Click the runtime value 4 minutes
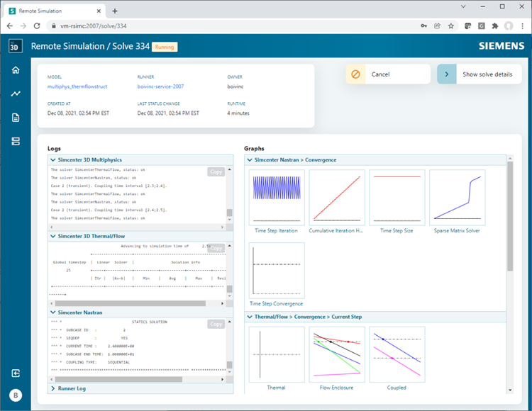Viewport: 532px width, 411px height. point(238,113)
